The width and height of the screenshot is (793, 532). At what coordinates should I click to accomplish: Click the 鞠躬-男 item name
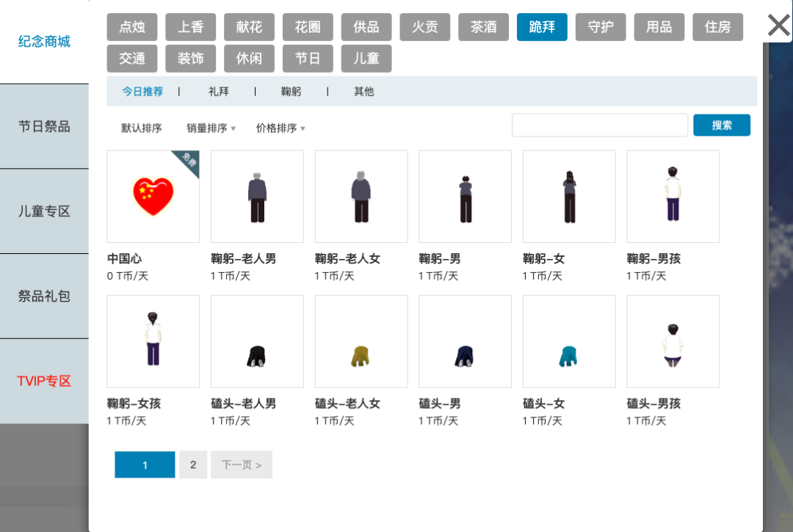[440, 259]
